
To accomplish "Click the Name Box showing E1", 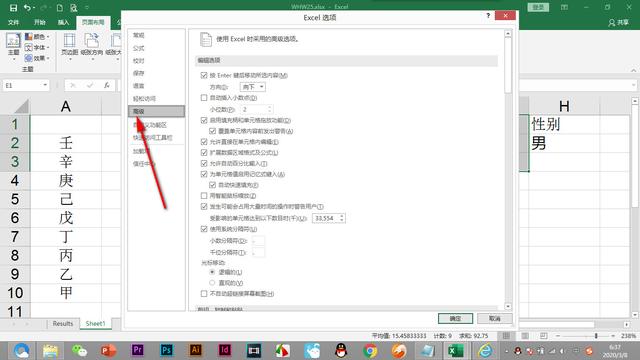I will coord(22,85).
